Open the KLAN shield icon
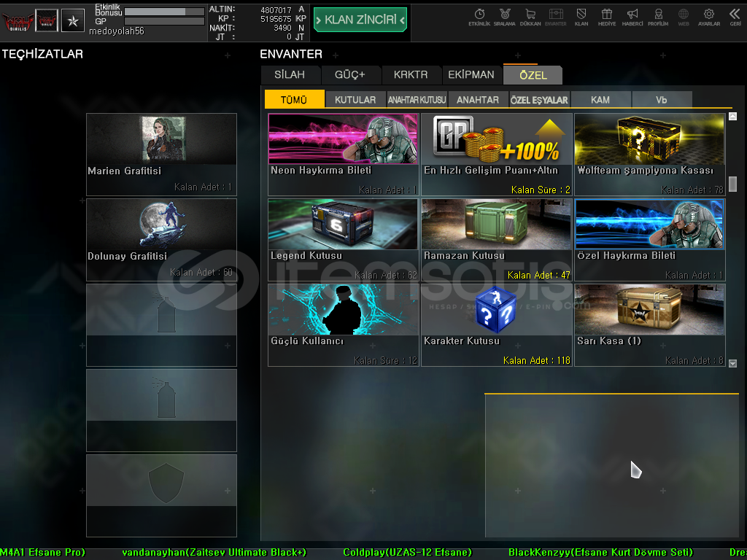Viewport: 747px width, 560px height. 581,17
